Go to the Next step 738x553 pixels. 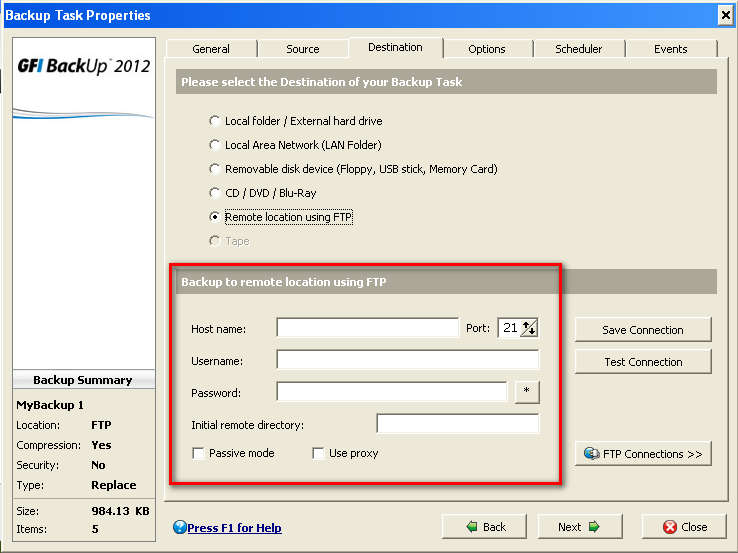(x=579, y=527)
